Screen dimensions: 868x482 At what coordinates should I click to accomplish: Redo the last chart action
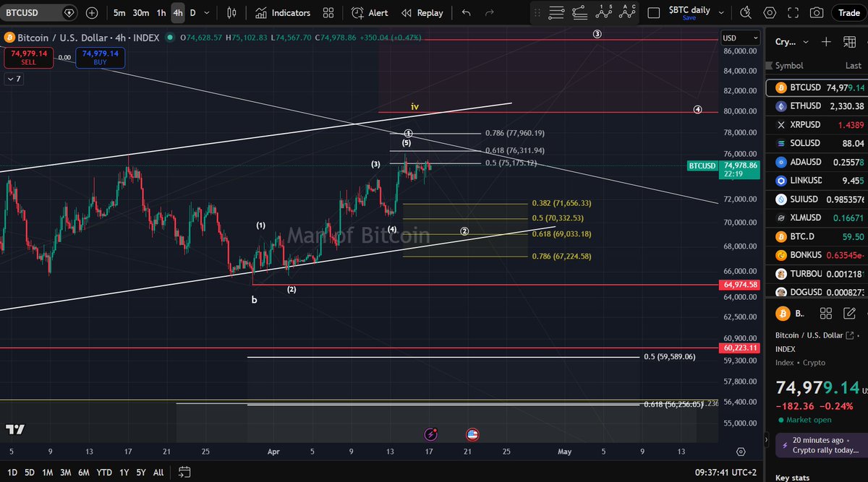click(x=489, y=13)
